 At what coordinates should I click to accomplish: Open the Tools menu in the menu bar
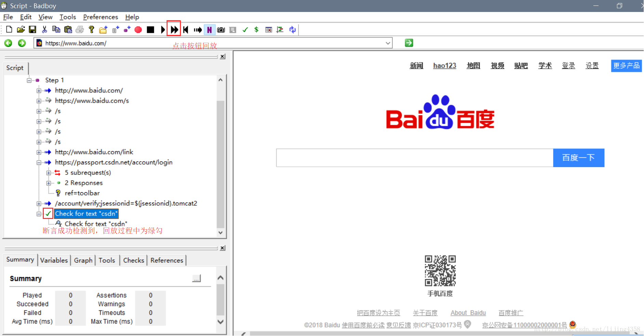(x=68, y=17)
